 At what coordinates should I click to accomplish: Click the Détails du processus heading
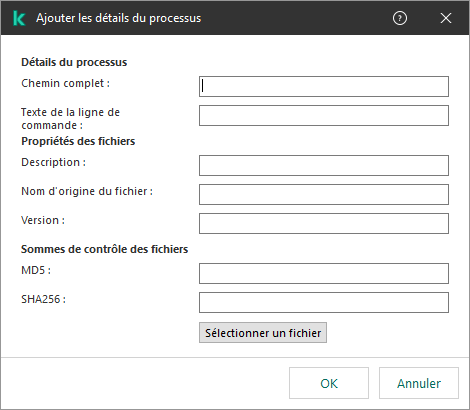click(x=74, y=62)
